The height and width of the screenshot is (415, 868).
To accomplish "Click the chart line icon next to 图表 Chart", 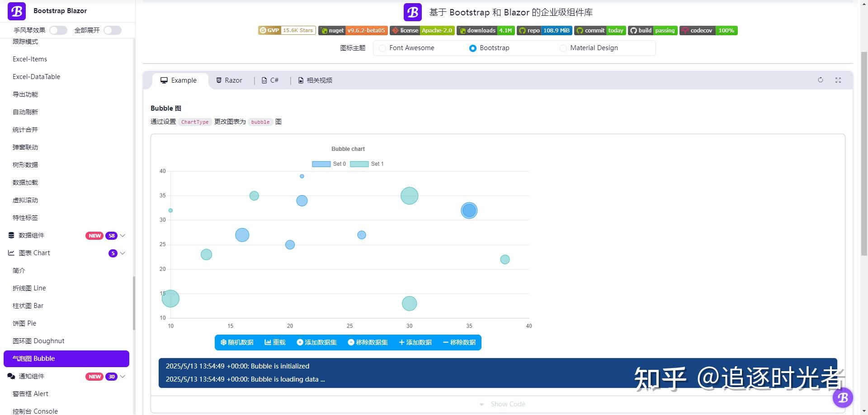I will click(x=11, y=253).
